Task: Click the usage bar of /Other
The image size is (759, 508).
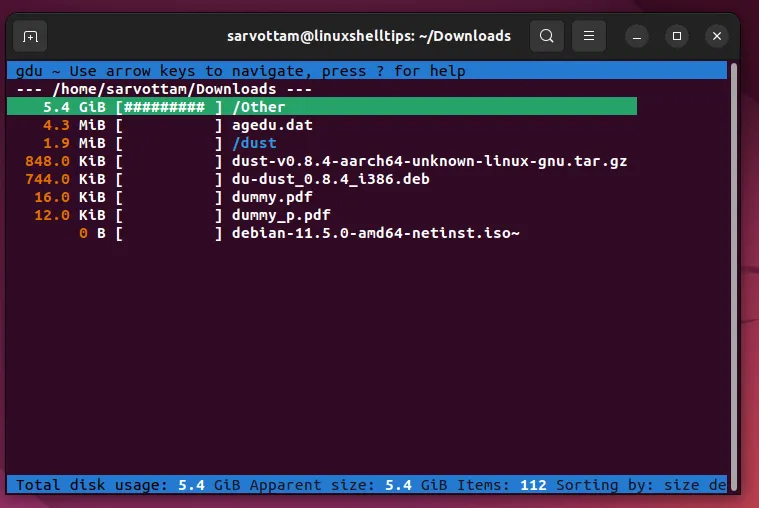Action: (x=169, y=107)
